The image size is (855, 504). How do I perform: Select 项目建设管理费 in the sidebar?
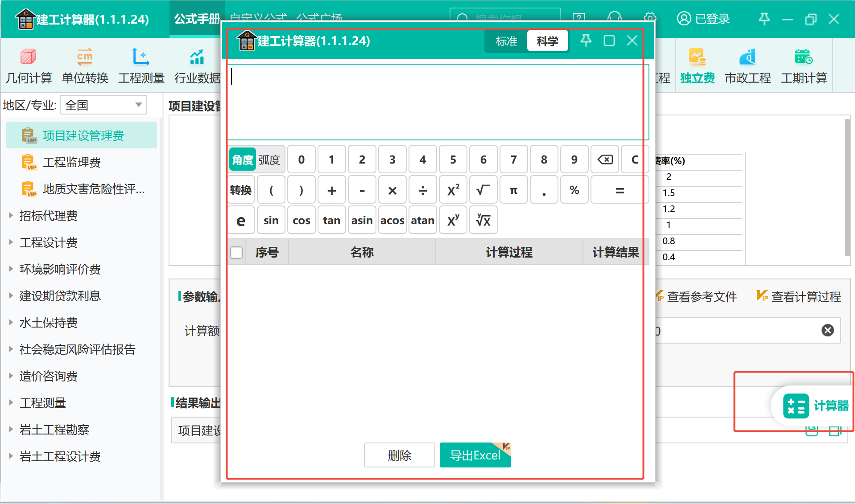click(x=82, y=135)
